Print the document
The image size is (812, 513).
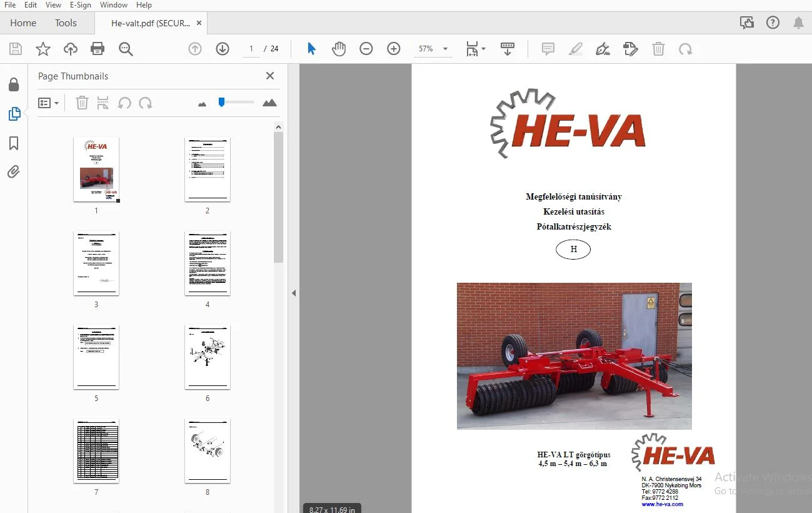coord(98,49)
